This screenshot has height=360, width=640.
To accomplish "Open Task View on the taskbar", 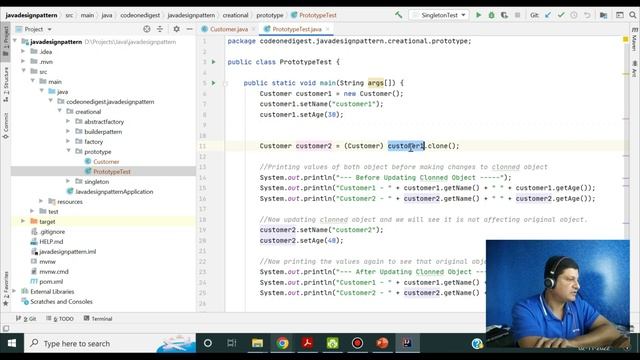I will (232, 343).
